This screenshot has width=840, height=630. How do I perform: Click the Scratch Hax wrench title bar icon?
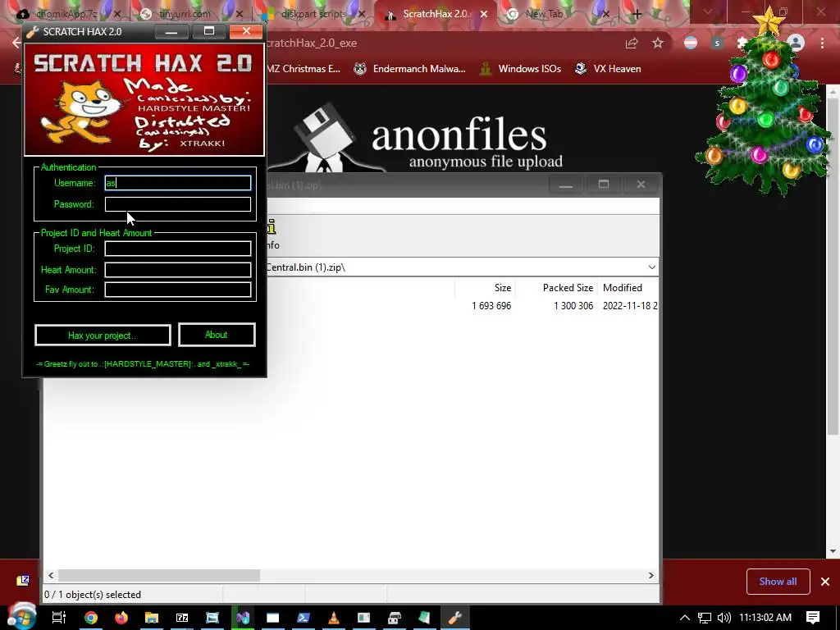click(33, 32)
